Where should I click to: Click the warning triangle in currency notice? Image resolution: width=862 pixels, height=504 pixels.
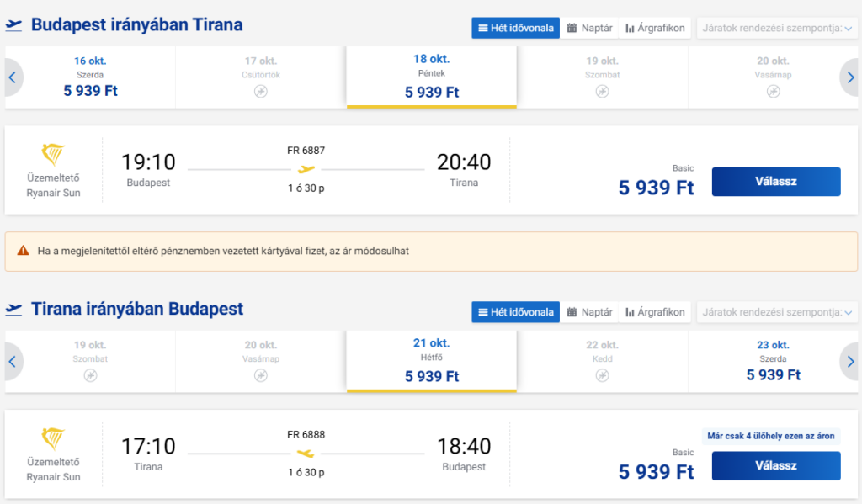click(23, 251)
